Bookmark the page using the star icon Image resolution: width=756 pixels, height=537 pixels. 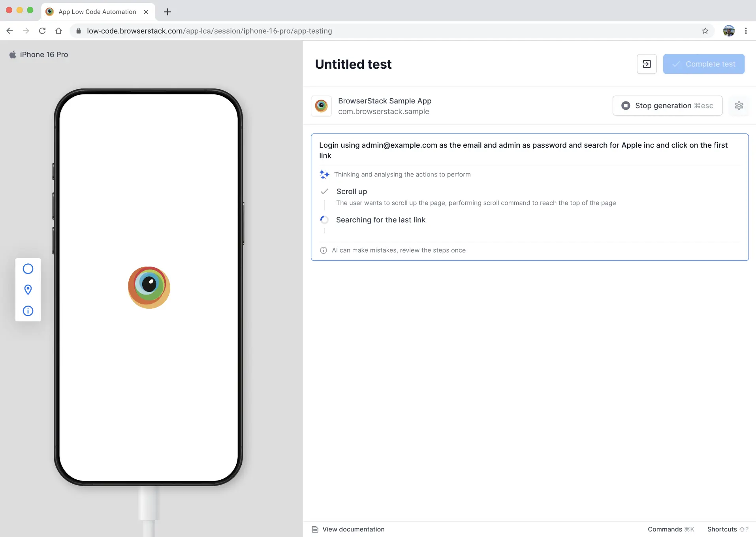[x=705, y=31]
